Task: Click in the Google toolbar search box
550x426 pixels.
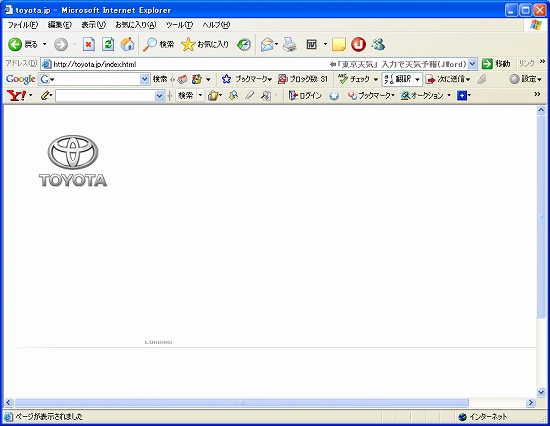Action: 95,79
